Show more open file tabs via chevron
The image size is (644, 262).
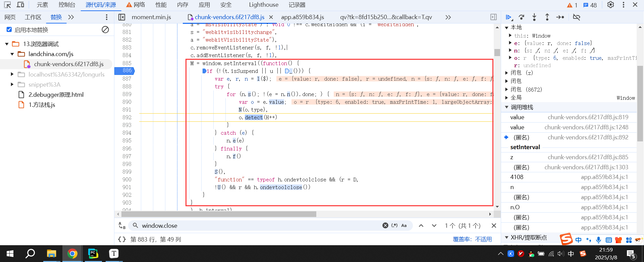pyautogui.click(x=448, y=17)
